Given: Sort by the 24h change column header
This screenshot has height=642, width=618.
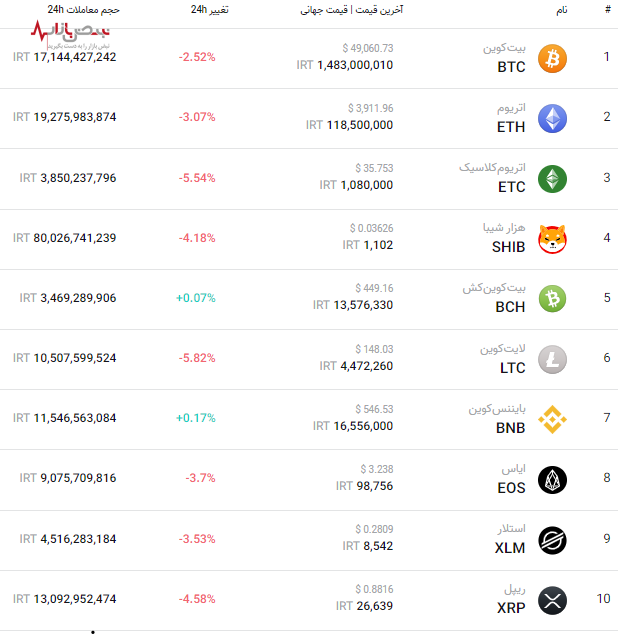Looking at the screenshot, I should 209,9.
